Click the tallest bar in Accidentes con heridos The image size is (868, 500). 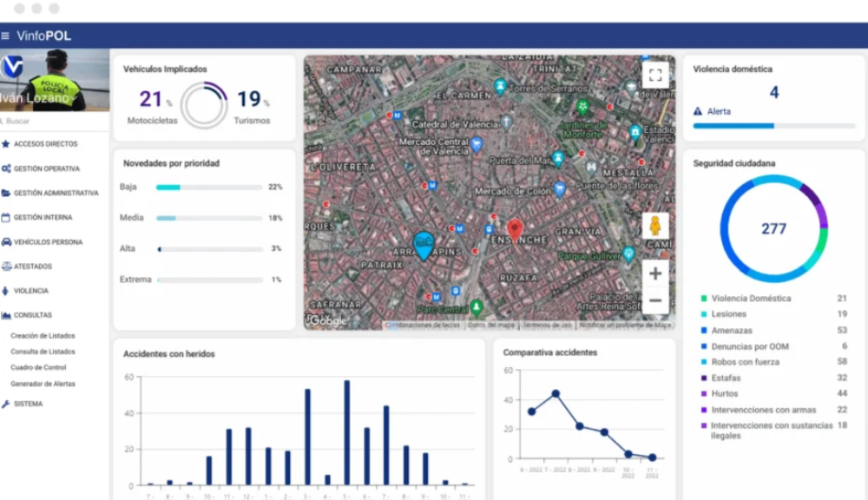[347, 432]
